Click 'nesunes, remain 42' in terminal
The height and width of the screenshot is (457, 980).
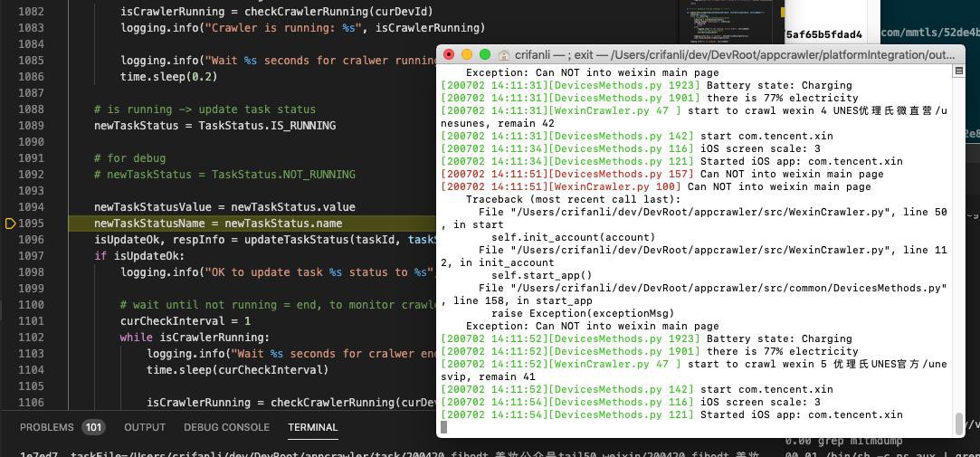tap(498, 123)
